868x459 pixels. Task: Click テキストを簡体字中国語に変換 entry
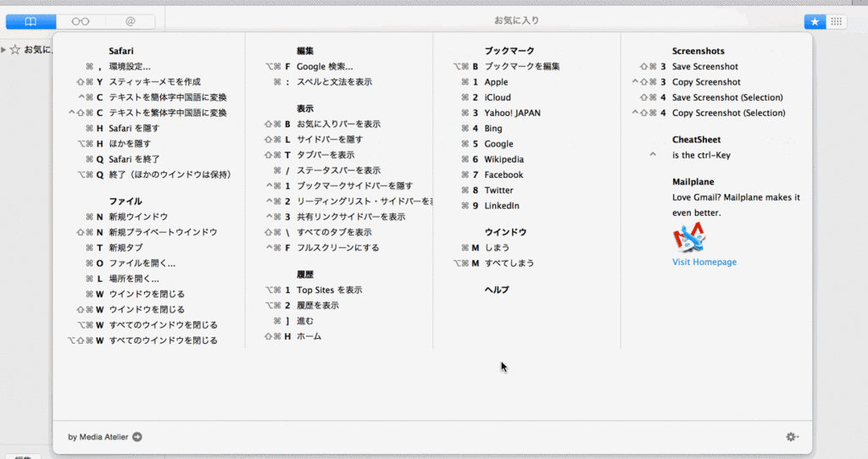pos(168,97)
